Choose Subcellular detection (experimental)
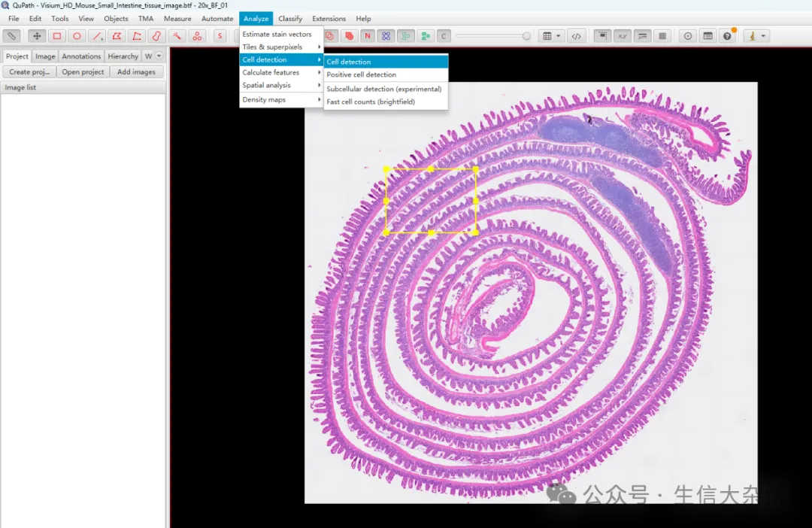This screenshot has width=812, height=528. [386, 89]
